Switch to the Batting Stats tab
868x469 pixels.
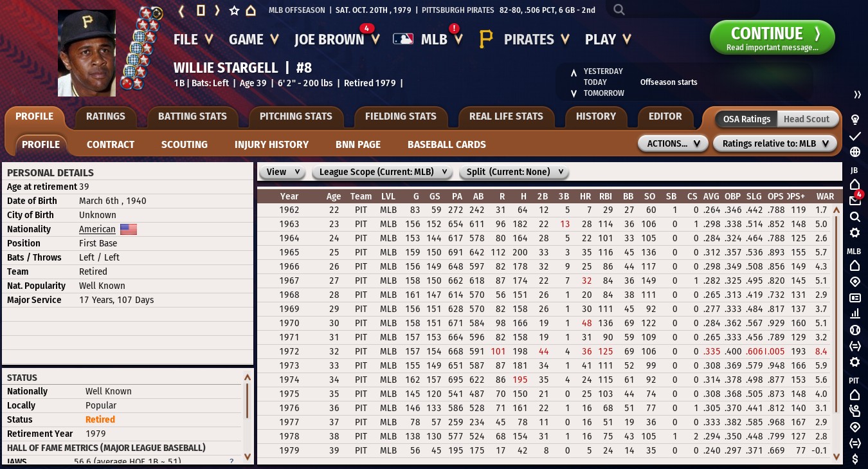click(192, 116)
